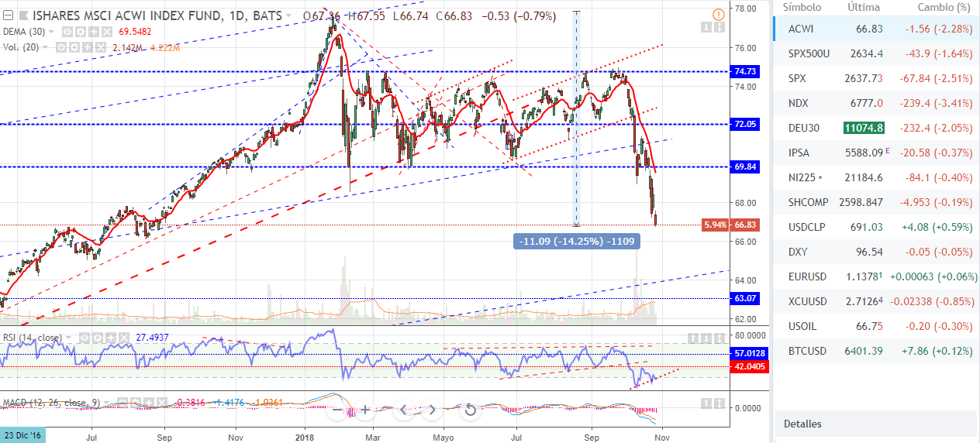Open the Vol. (20) indicator dropdown arrow
Screen dimensions: 980x443
(45, 47)
